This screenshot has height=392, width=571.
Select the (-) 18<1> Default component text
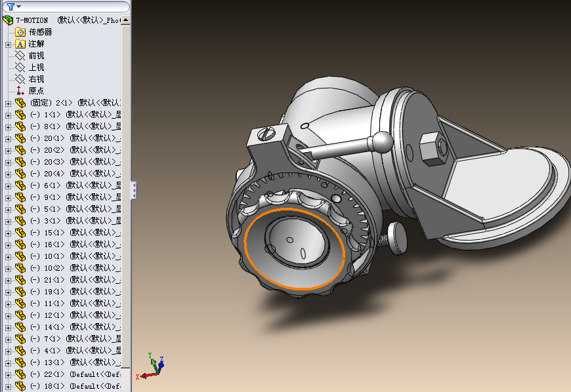pyautogui.click(x=75, y=386)
